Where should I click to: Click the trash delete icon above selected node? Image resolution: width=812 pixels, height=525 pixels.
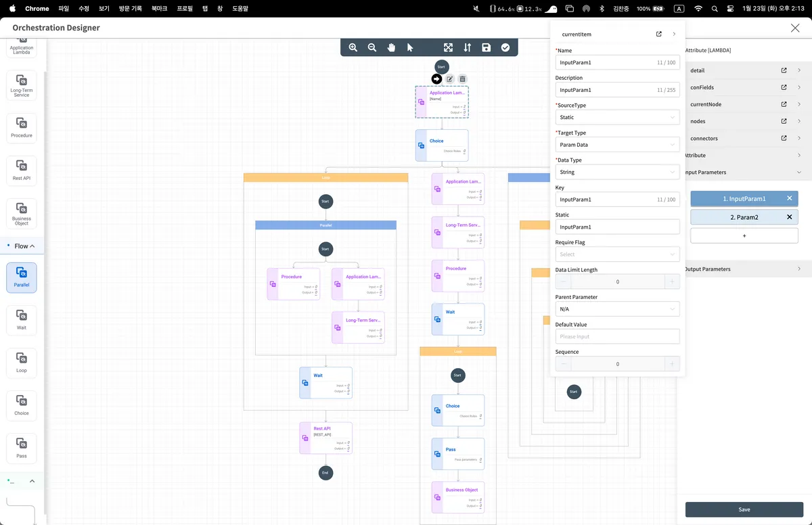coord(463,79)
